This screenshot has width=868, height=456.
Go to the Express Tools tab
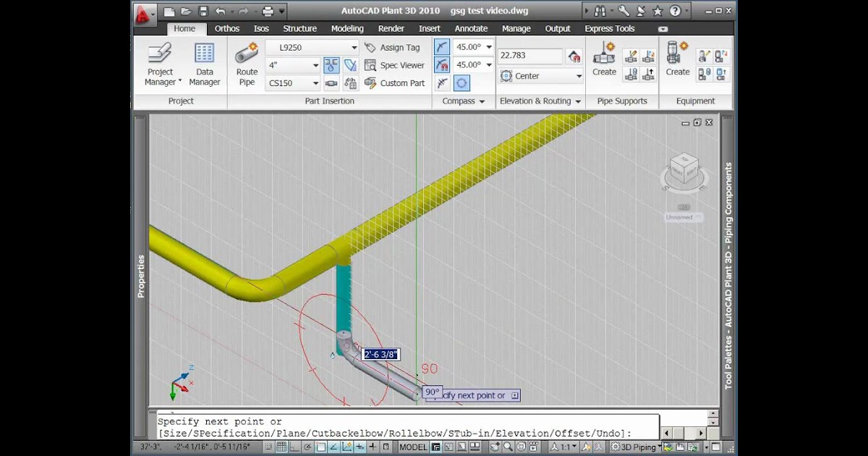[x=609, y=29]
